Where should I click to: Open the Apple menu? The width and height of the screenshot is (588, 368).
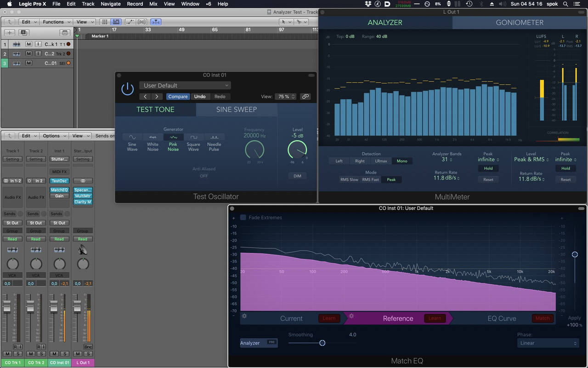click(9, 4)
